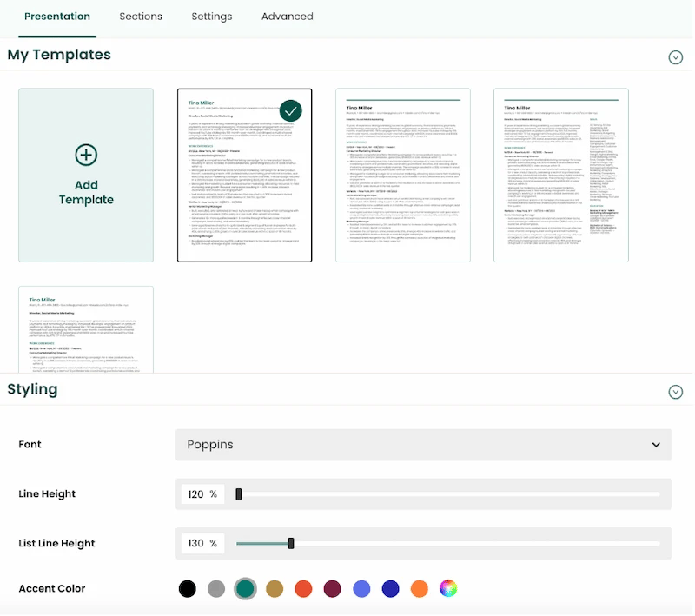695x616 pixels.
Task: Collapse the My Templates section
Action: pos(675,57)
